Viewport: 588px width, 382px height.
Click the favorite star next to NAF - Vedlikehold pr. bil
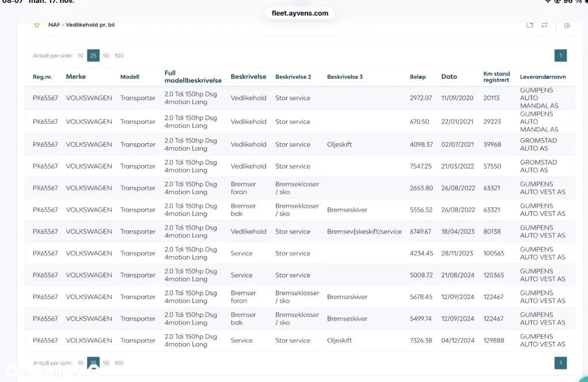pos(36,25)
